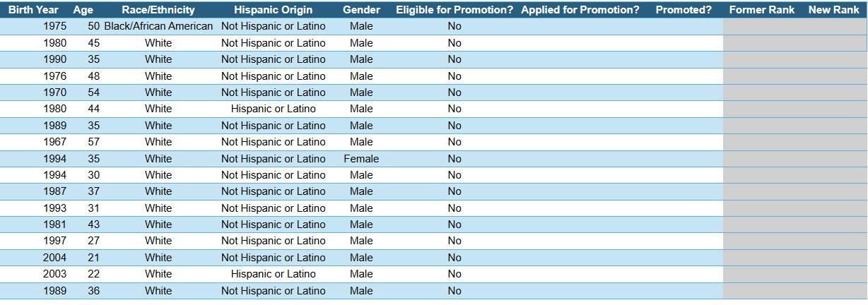The width and height of the screenshot is (868, 305).
Task: Click the Black/African American cell
Action: click(158, 26)
